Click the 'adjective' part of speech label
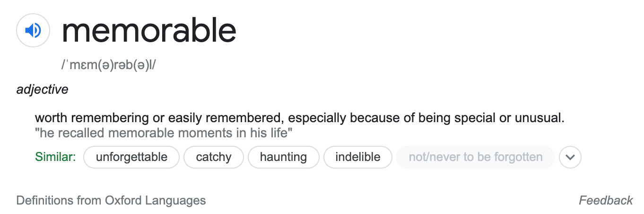Viewport: 644px width, 214px height. [42, 89]
